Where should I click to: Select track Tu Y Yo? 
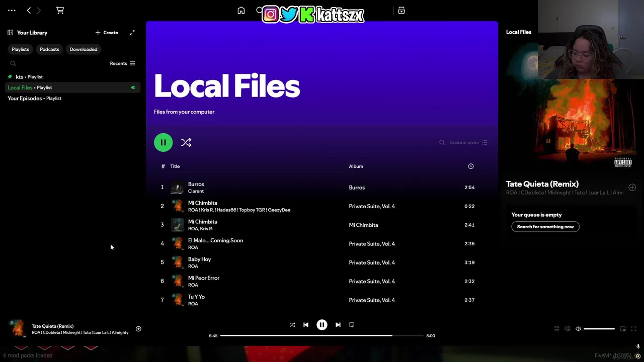(x=322, y=300)
